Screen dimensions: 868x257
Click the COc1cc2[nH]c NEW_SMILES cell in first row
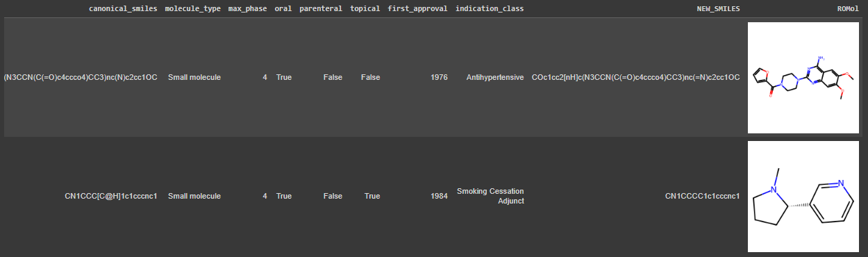[x=635, y=78]
